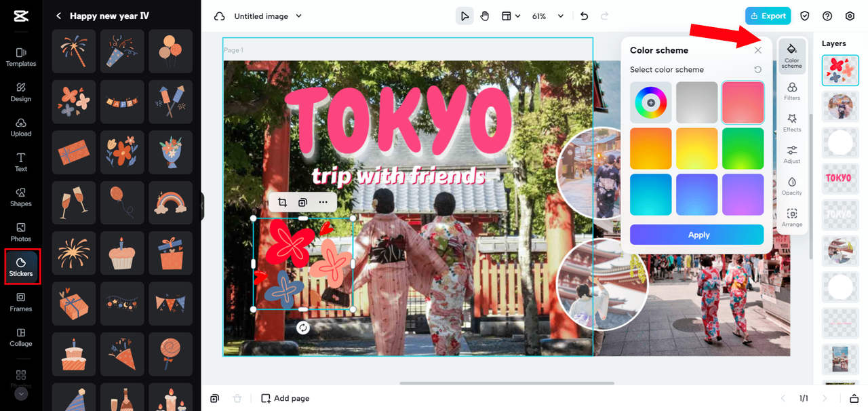Select the flower sticker layer thumbnail
Image resolution: width=868 pixels, height=411 pixels.
(x=841, y=71)
